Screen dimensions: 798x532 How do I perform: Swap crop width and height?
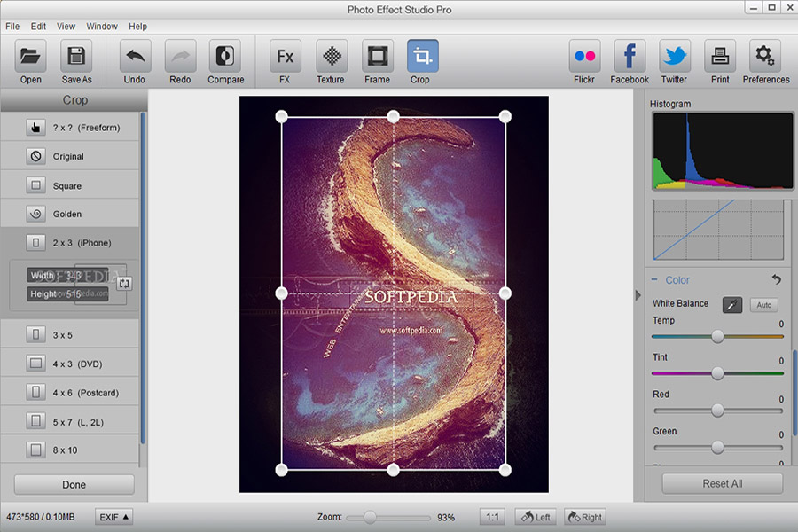click(x=124, y=284)
